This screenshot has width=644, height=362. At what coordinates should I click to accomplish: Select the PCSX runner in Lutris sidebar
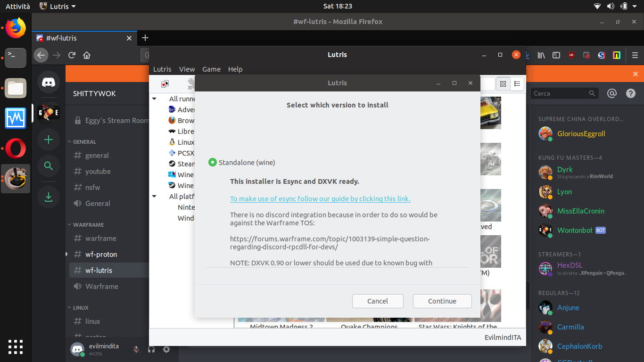pyautogui.click(x=182, y=153)
